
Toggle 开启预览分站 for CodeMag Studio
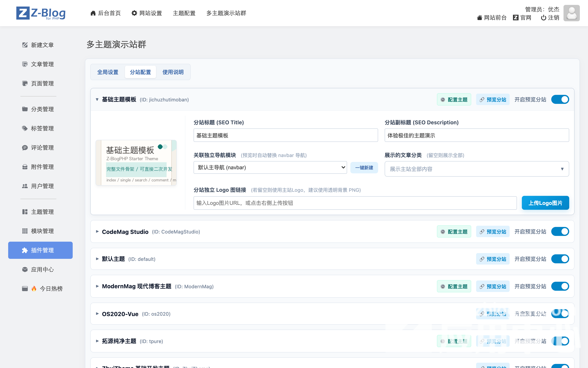[560, 232]
